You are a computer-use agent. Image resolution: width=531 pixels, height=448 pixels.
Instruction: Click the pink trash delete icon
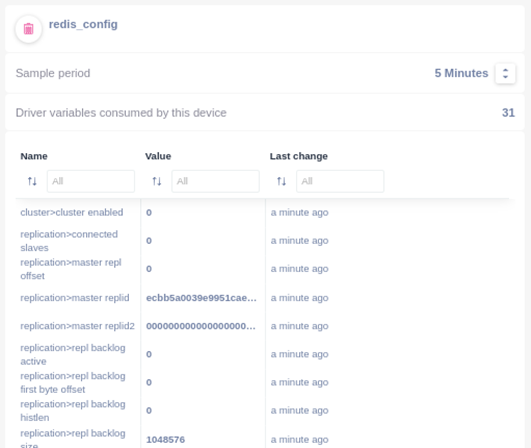pos(28,29)
